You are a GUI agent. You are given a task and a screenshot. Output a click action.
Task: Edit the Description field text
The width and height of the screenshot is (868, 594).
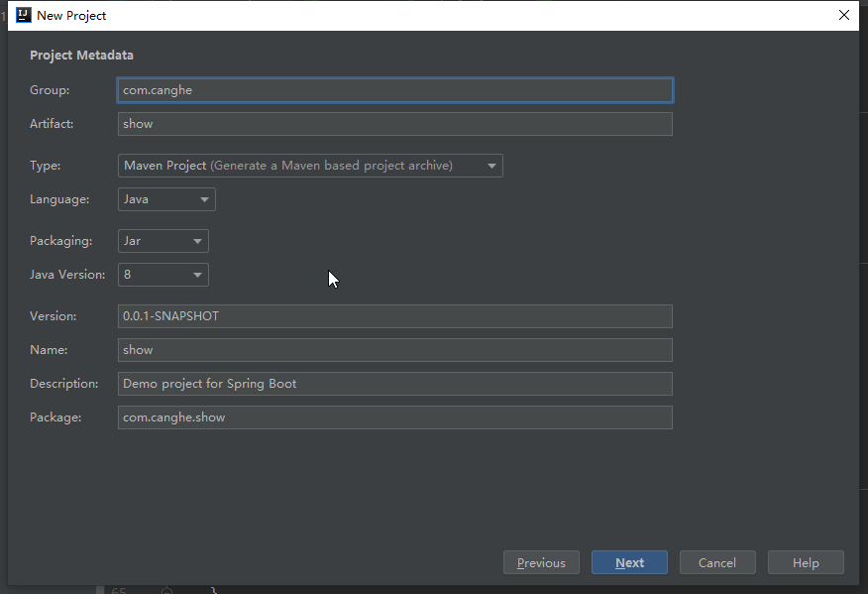tap(395, 384)
